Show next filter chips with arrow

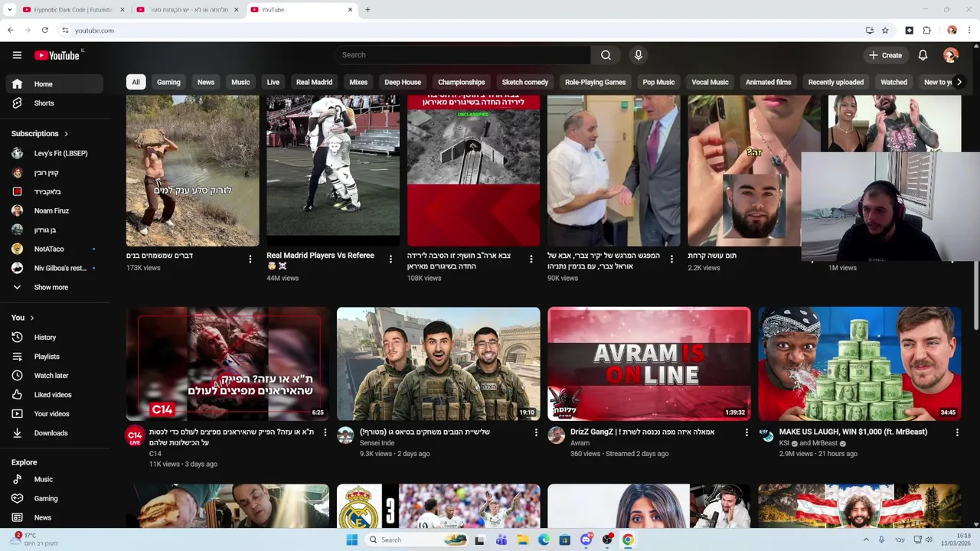(959, 82)
